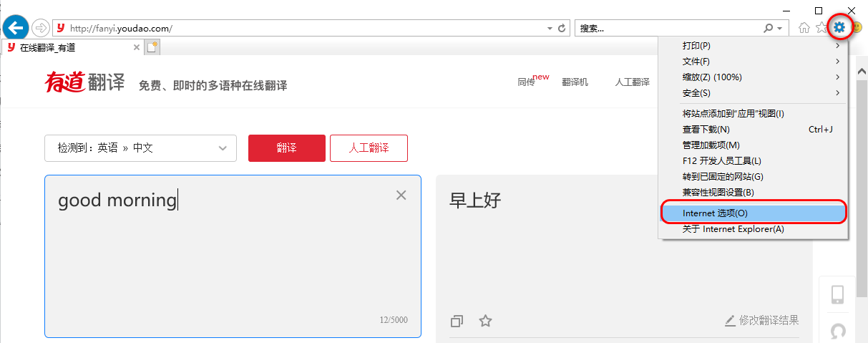
Task: Open the search provider dropdown arrow
Action: pos(779,29)
